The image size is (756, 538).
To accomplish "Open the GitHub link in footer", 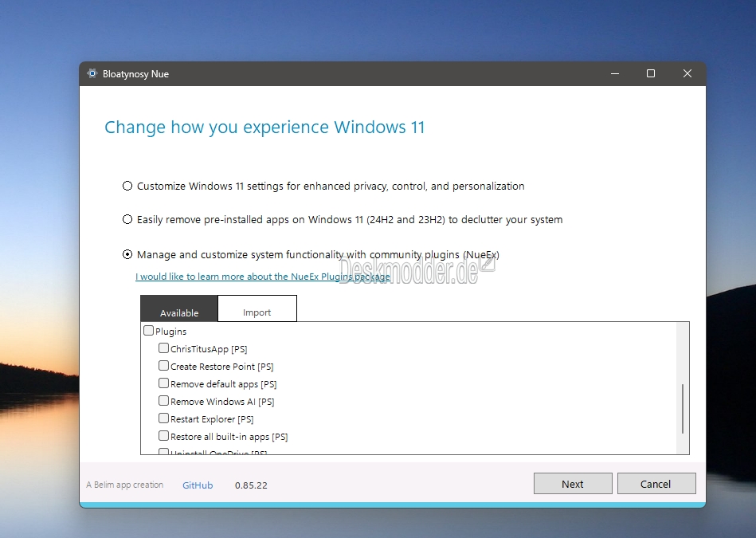I will coord(198,485).
